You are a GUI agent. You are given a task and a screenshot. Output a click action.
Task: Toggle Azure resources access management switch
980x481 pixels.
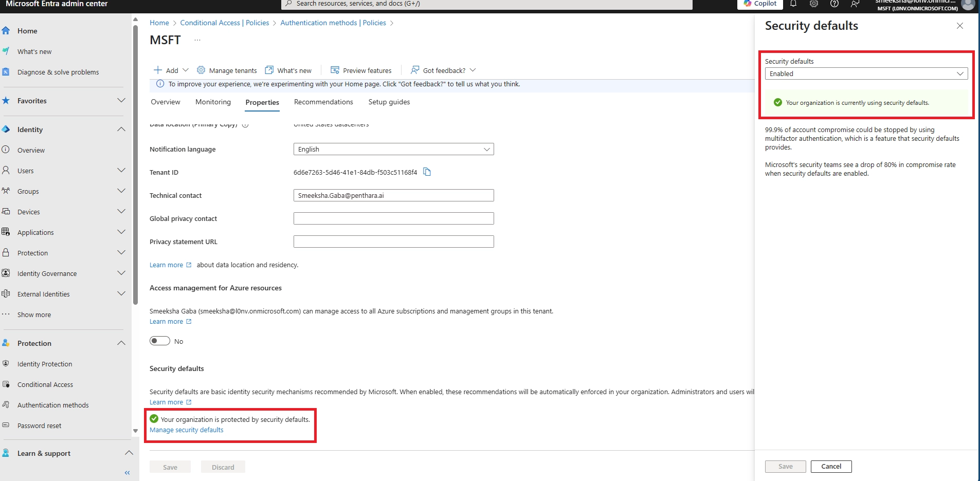pyautogui.click(x=160, y=341)
